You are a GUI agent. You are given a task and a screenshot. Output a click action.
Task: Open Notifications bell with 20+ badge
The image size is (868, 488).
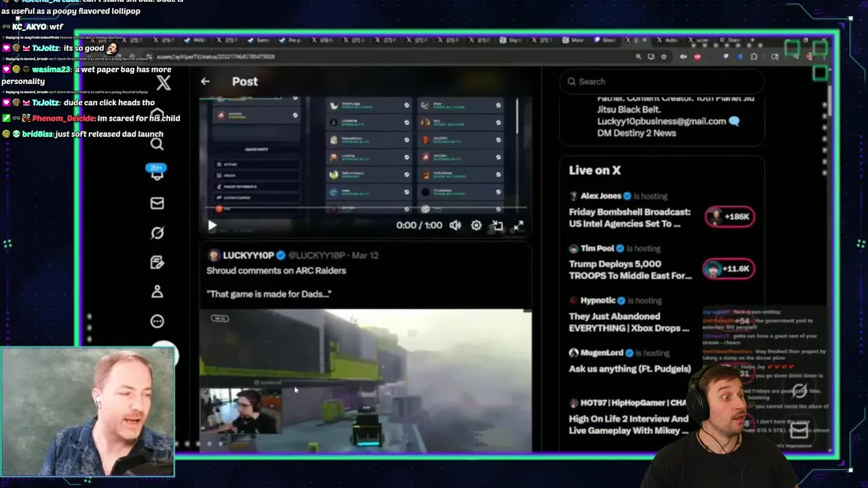[x=157, y=171]
